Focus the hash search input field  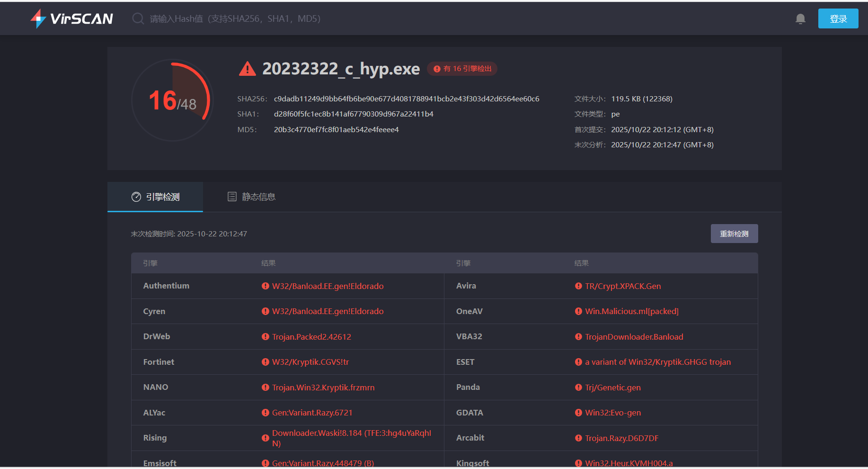pos(235,18)
